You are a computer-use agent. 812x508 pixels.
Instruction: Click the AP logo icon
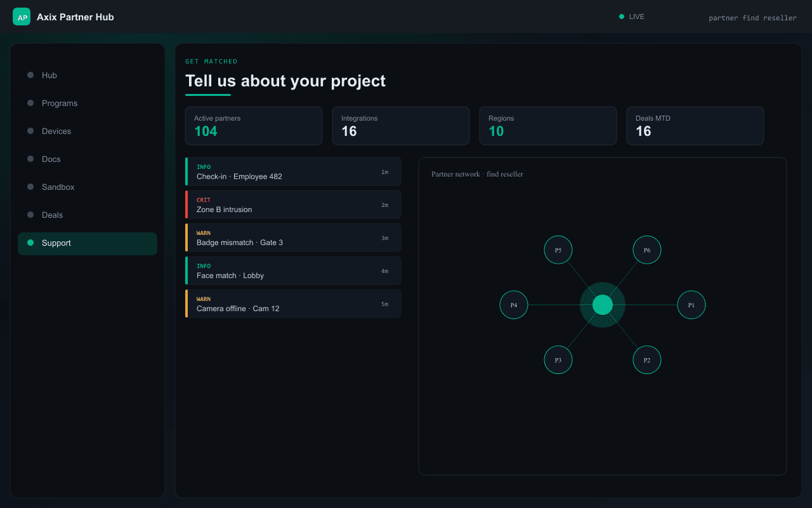point(22,17)
